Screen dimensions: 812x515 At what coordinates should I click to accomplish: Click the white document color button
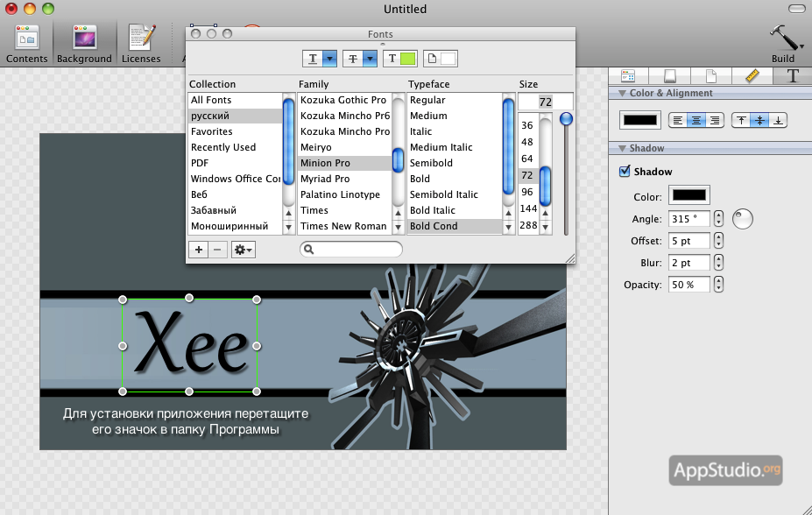[441, 59]
